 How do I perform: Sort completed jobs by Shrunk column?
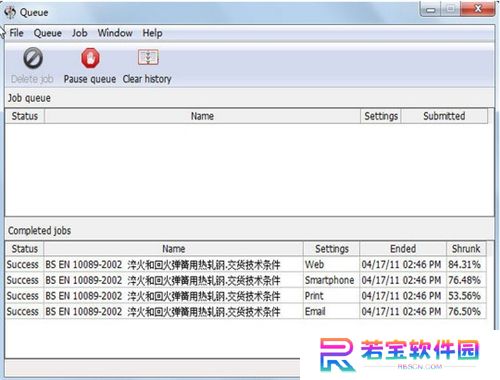466,249
